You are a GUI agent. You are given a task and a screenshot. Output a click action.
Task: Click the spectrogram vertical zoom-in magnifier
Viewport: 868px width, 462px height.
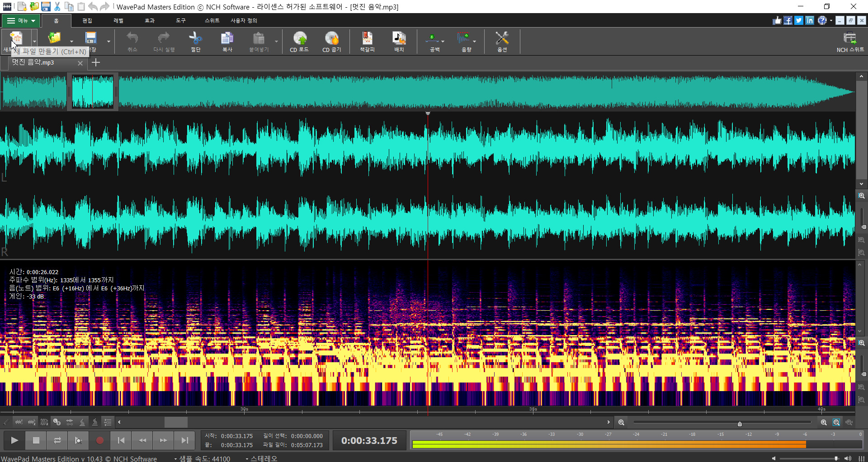click(862, 343)
